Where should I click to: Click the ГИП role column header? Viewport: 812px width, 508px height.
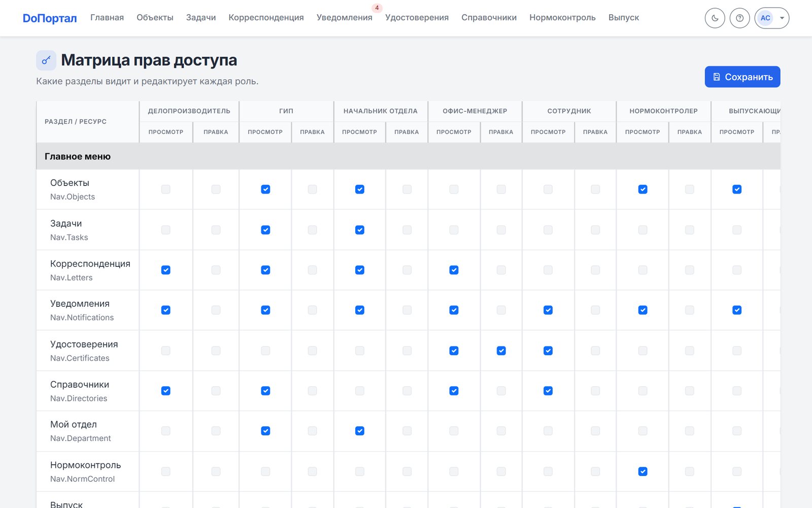286,111
